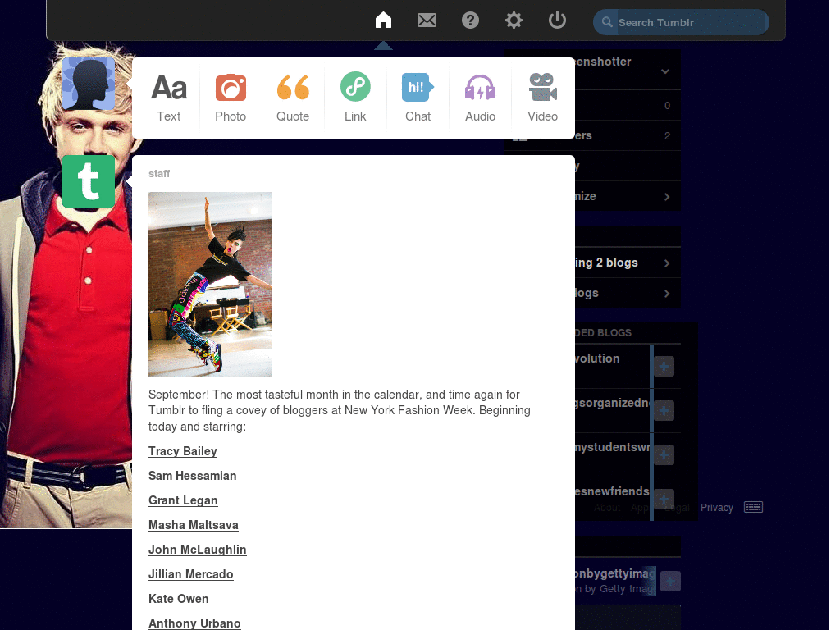The height and width of the screenshot is (630, 840).
Task: Open the Grant Legan link
Action: point(183,500)
